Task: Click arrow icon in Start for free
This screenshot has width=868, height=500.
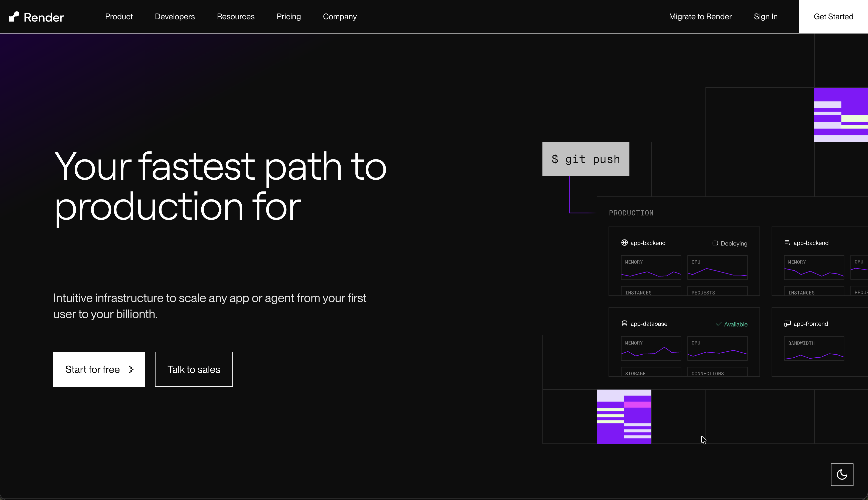Action: (x=131, y=370)
